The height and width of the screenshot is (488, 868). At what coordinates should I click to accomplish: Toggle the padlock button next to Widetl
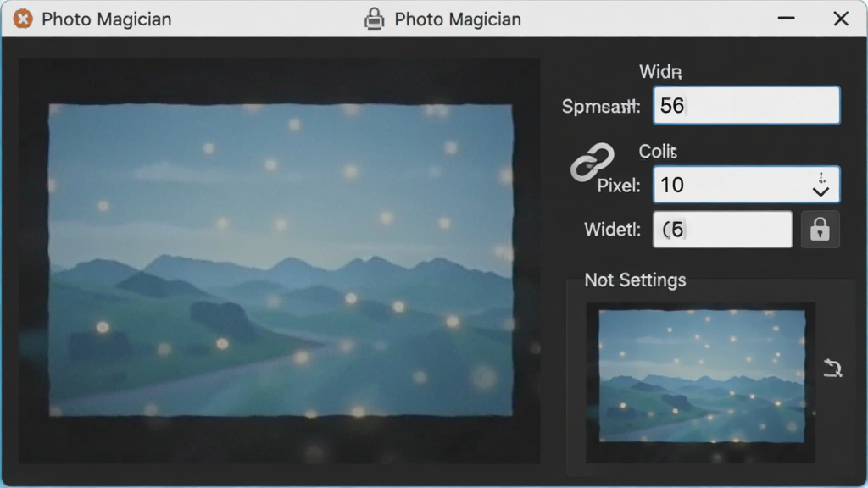tap(820, 229)
